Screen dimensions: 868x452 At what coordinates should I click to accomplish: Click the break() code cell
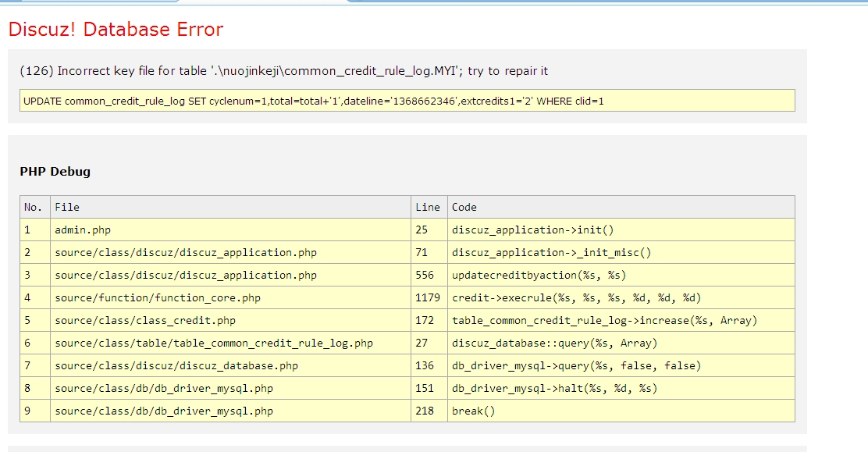(x=474, y=411)
